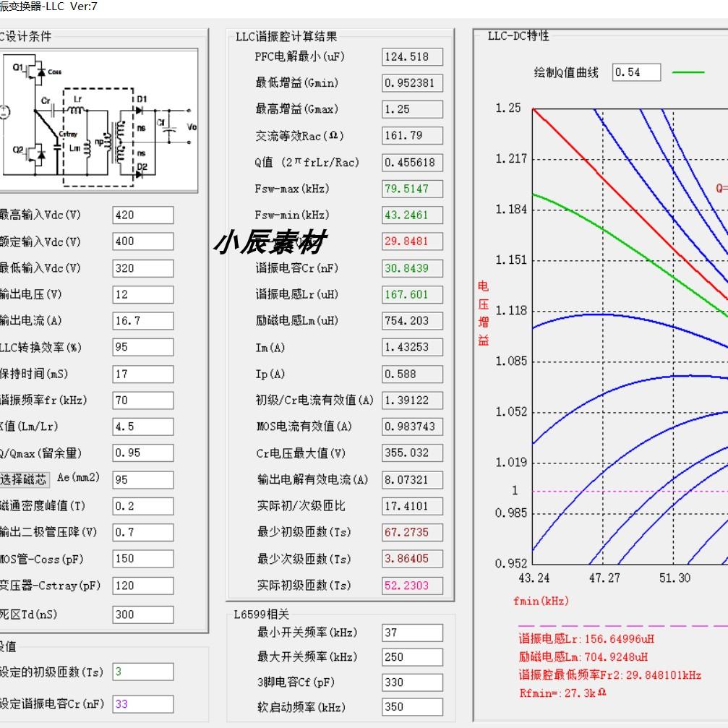Click the 保持时间 field showing 17

[143, 374]
